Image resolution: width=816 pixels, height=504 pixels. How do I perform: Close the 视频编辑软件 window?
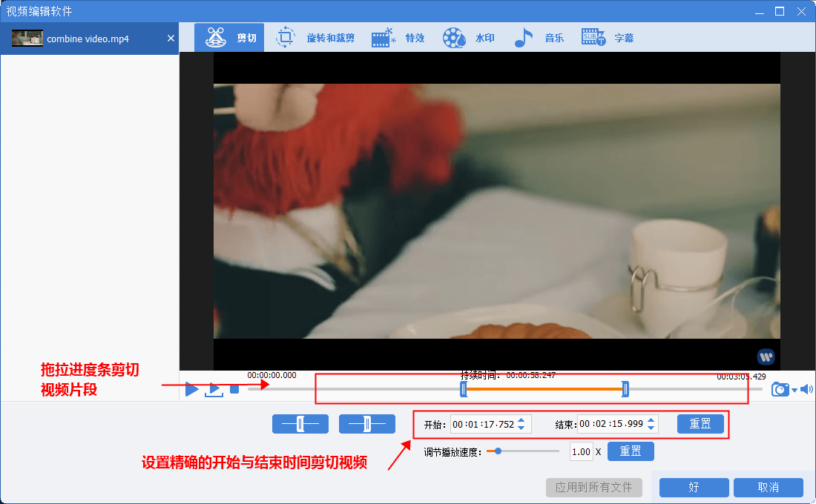pos(801,11)
